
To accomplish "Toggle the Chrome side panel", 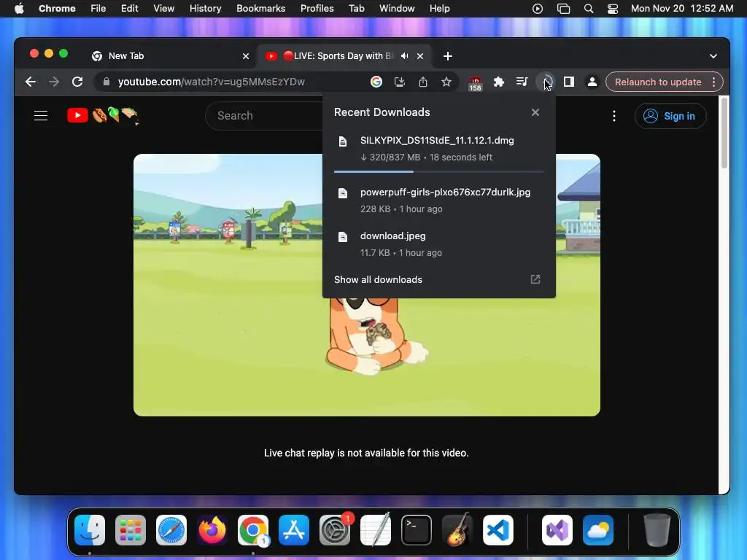I will 569,82.
